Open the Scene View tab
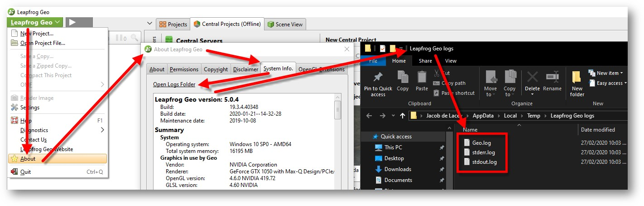Screen dimensions: 644x206 (x=285, y=25)
